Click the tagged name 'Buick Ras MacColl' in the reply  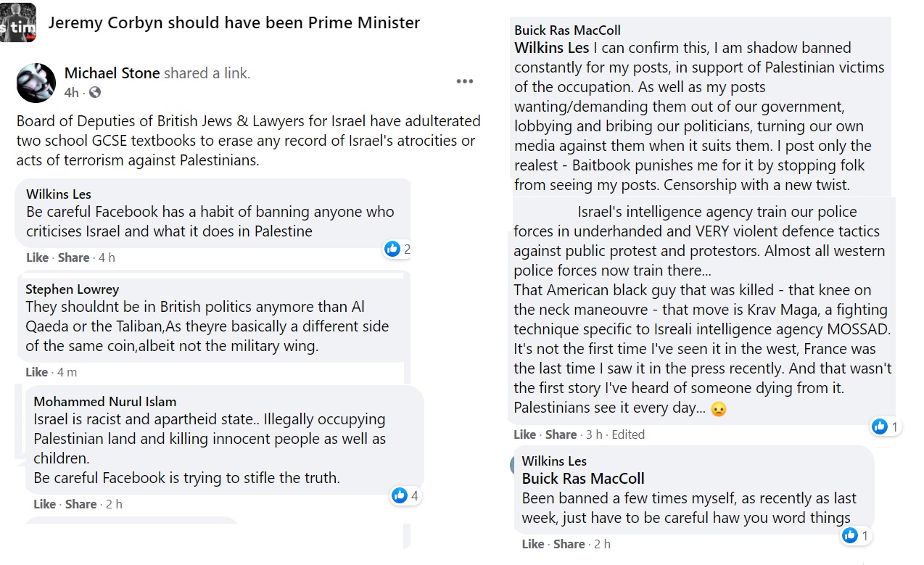coord(583,479)
